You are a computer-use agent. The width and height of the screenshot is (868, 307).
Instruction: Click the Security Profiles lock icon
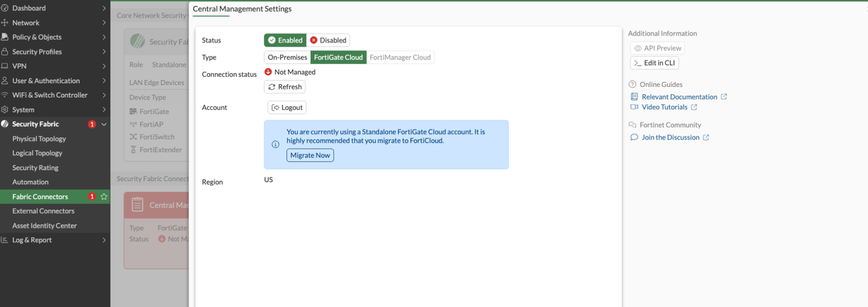coord(5,52)
